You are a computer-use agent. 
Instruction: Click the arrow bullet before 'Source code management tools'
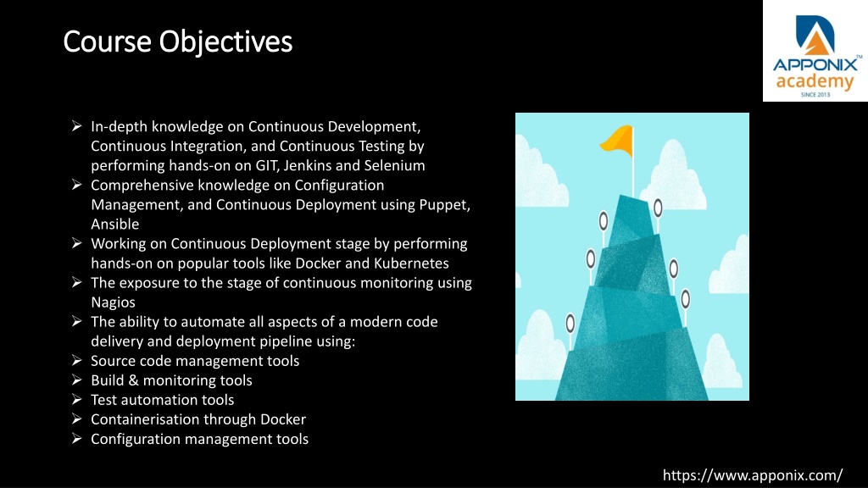click(x=77, y=360)
